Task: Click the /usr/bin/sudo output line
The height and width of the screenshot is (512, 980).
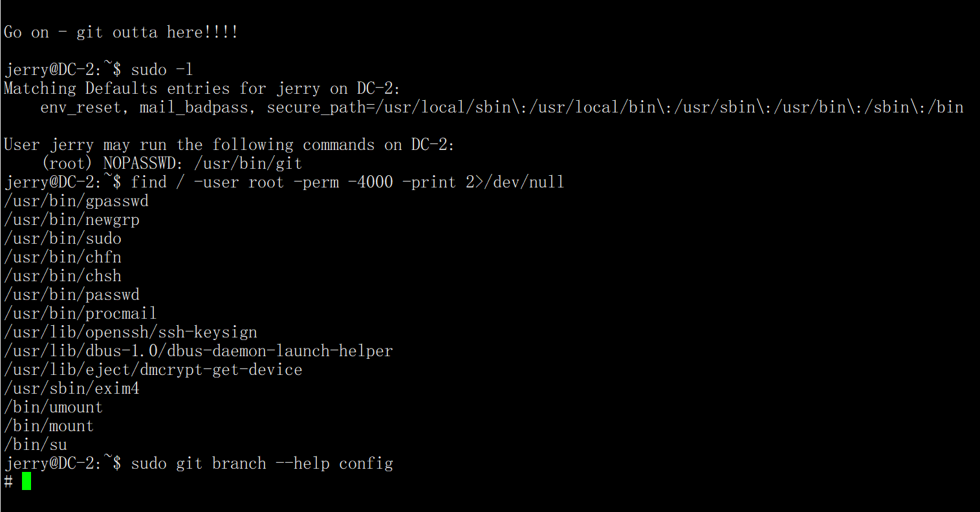Action: (x=63, y=239)
